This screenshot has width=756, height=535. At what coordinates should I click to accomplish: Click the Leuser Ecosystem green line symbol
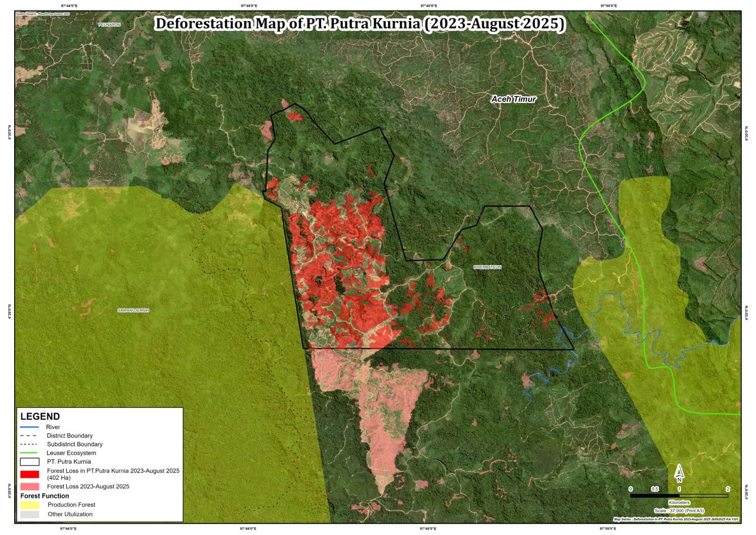coord(29,453)
